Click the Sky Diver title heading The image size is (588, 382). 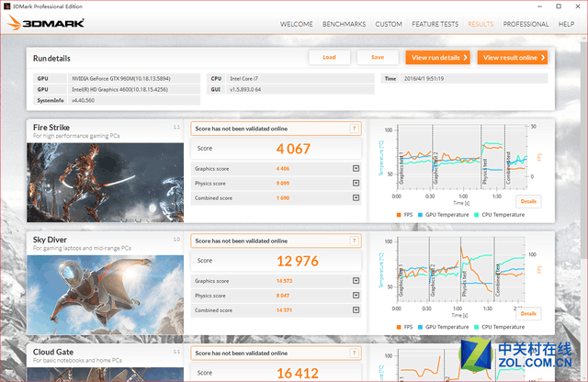50,240
